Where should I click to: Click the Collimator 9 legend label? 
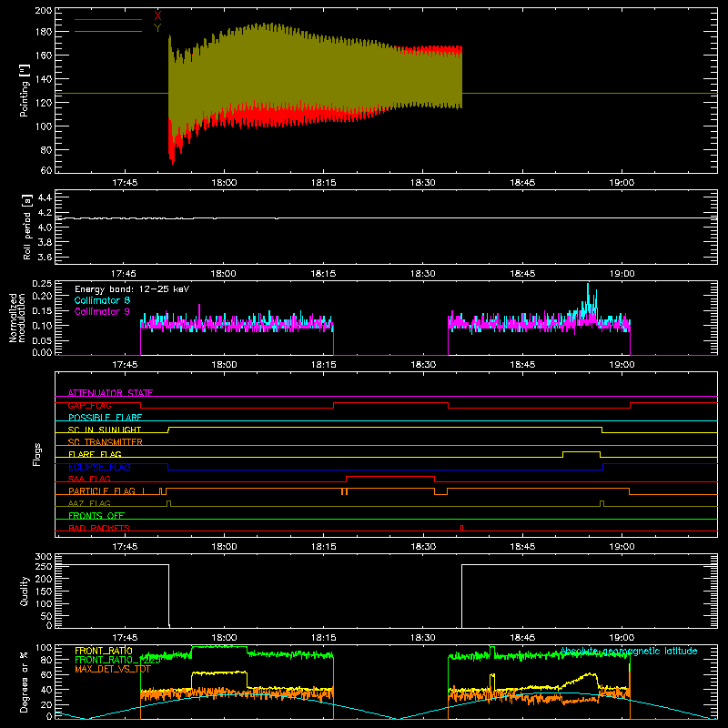pyautogui.click(x=102, y=311)
